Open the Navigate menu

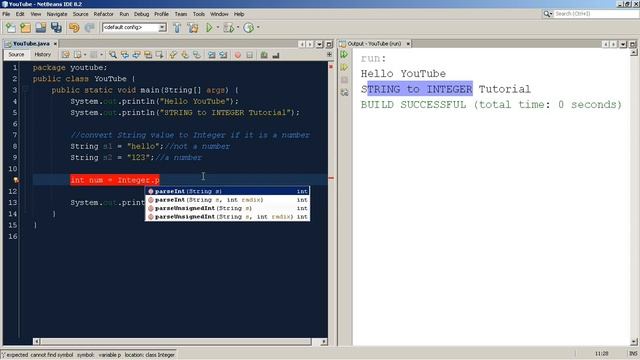point(57,14)
